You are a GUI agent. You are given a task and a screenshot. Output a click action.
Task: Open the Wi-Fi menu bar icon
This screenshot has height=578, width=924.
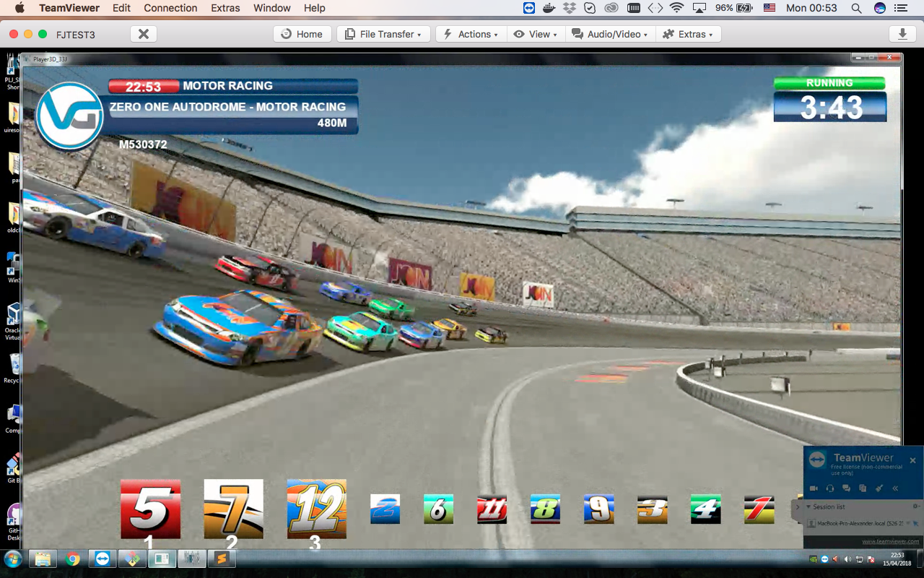pyautogui.click(x=676, y=8)
